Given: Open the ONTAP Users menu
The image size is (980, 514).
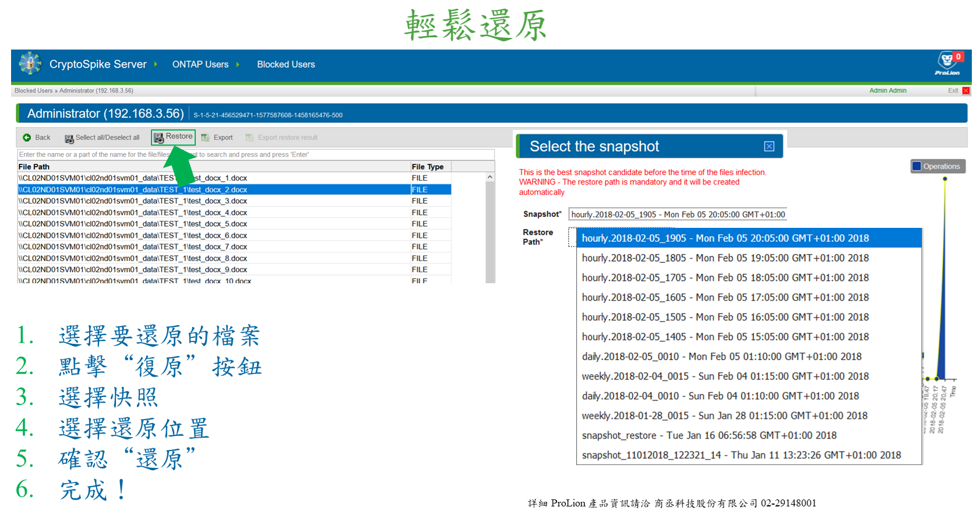Looking at the screenshot, I should [200, 64].
